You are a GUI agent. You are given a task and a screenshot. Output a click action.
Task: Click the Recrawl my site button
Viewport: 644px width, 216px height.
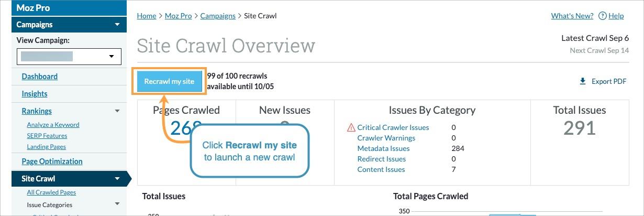point(169,81)
